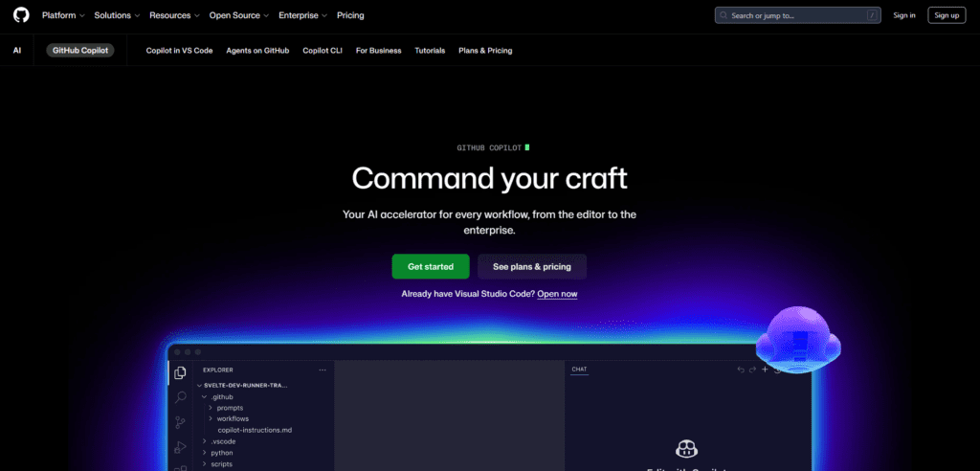
Task: Open the Open Source dropdown
Action: tap(238, 15)
